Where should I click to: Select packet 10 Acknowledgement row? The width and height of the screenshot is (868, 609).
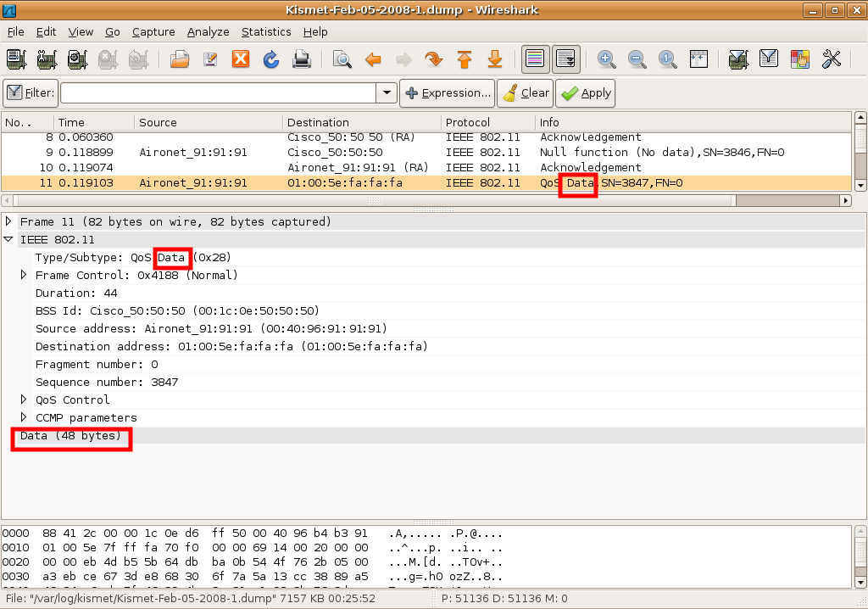tap(426, 167)
